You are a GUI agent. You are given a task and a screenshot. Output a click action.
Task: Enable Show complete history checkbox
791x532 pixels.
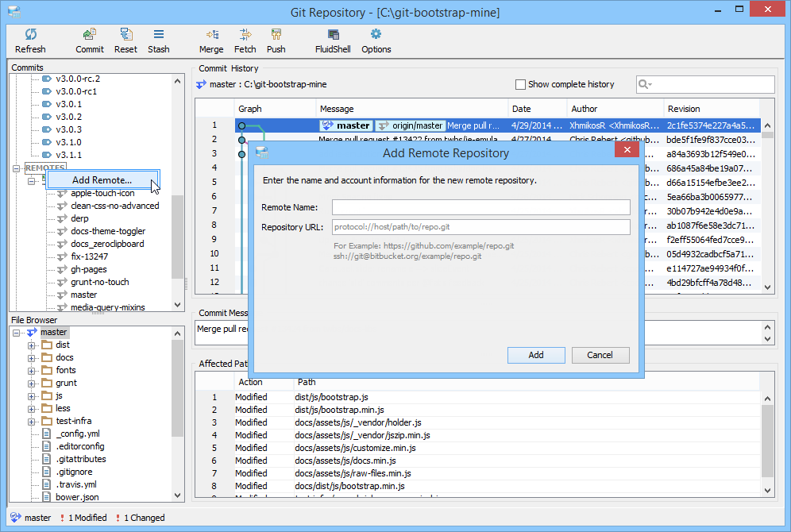(520, 85)
